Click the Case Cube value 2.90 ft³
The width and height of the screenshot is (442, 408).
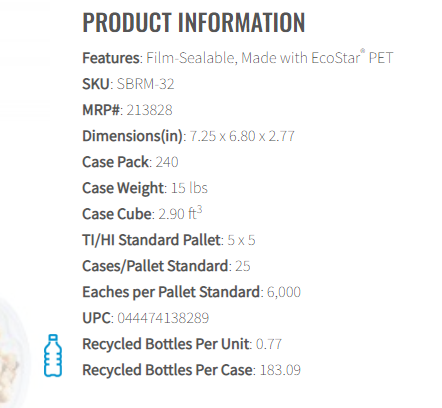(180, 213)
